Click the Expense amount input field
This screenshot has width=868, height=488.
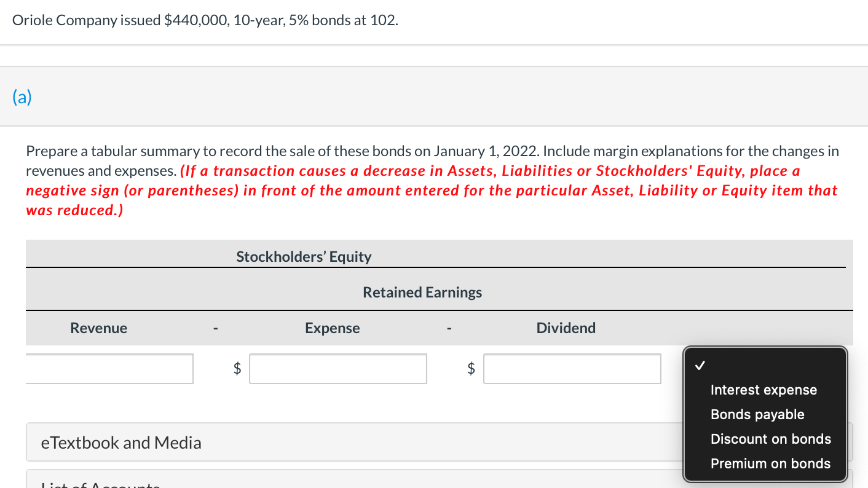coord(337,368)
